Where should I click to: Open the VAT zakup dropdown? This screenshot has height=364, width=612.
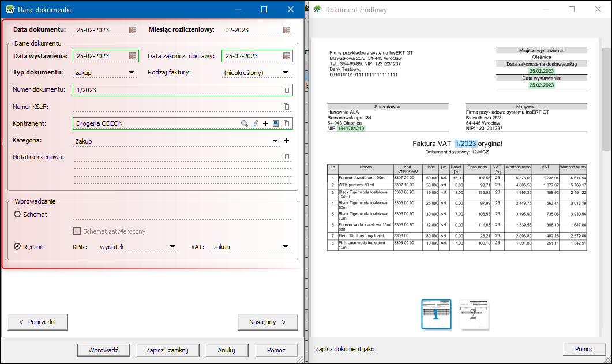tap(286, 247)
